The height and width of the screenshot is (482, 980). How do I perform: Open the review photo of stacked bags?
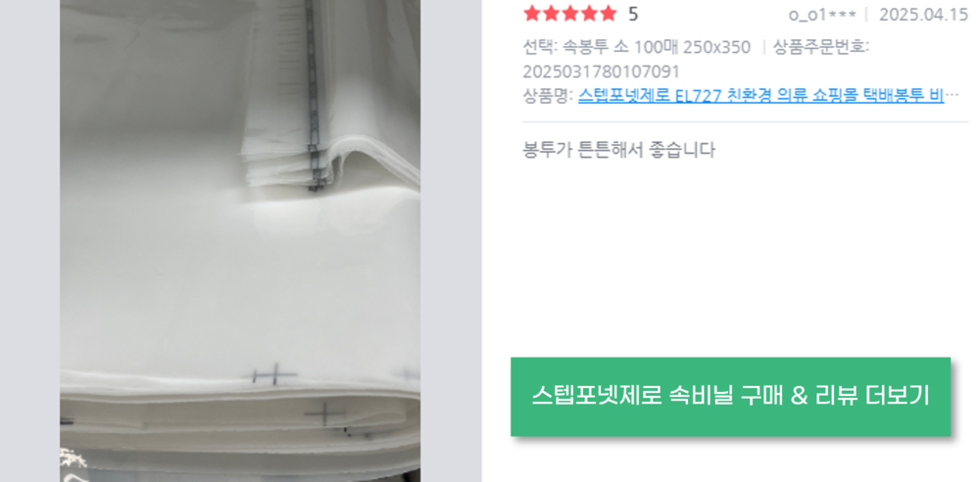(240, 241)
